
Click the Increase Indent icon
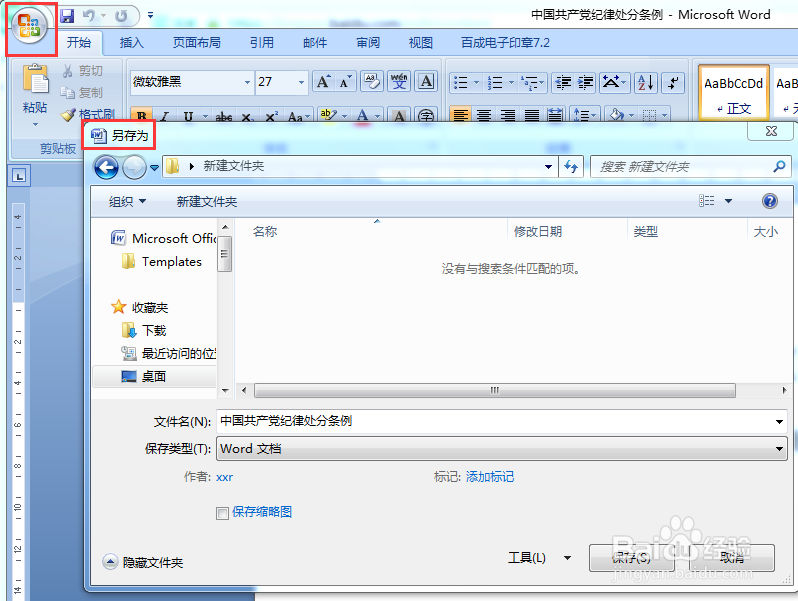(585, 83)
